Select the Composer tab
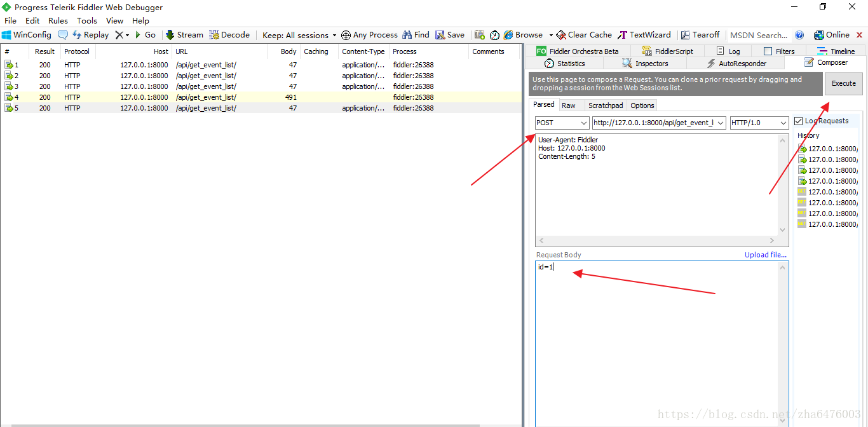868x427 pixels. 825,62
